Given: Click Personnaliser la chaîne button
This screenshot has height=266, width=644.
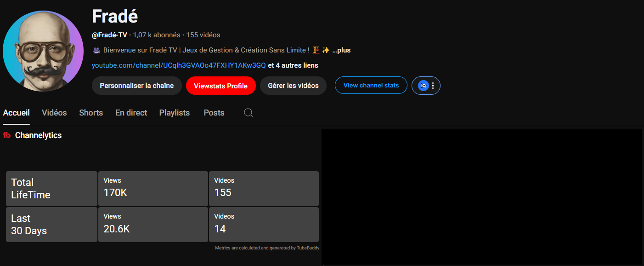Looking at the screenshot, I should 137,86.
